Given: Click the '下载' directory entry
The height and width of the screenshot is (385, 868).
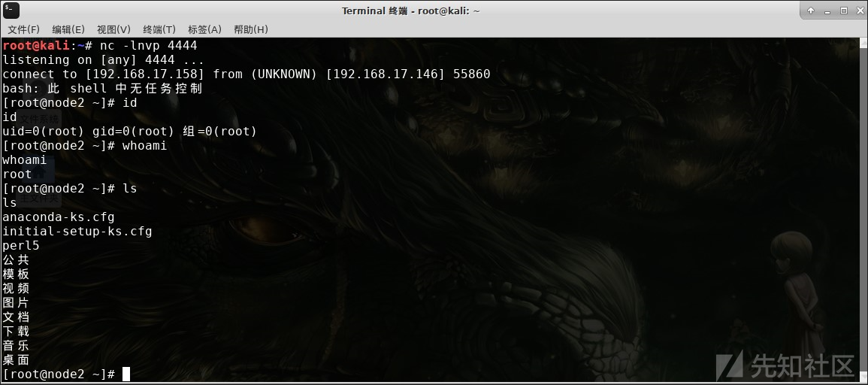Looking at the screenshot, I should tap(16, 332).
